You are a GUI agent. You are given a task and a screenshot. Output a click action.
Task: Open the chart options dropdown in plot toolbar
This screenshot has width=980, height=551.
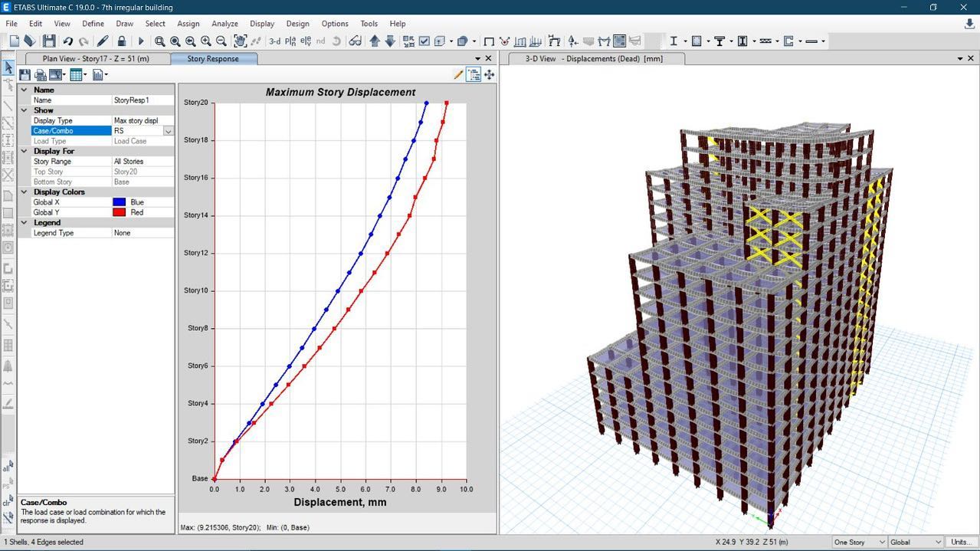click(x=107, y=74)
